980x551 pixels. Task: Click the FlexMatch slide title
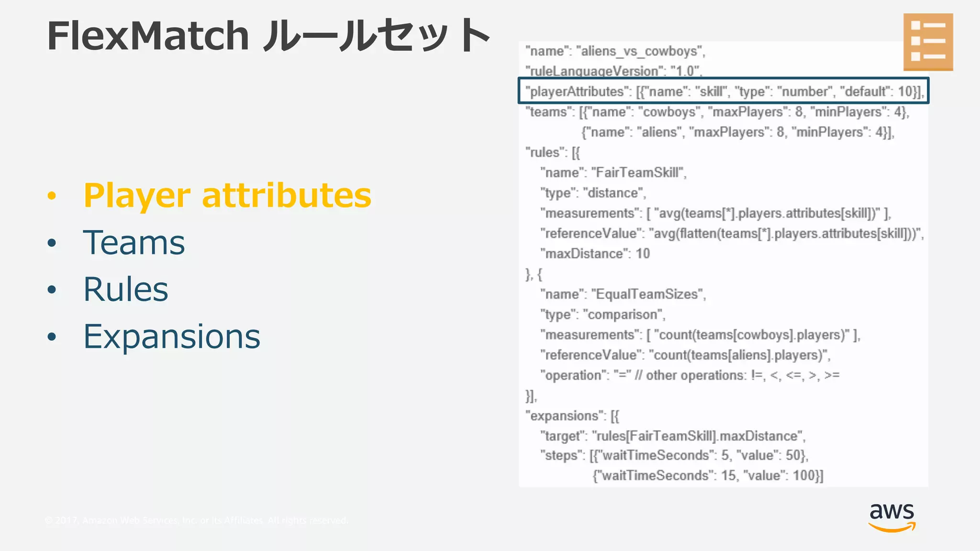(268, 36)
